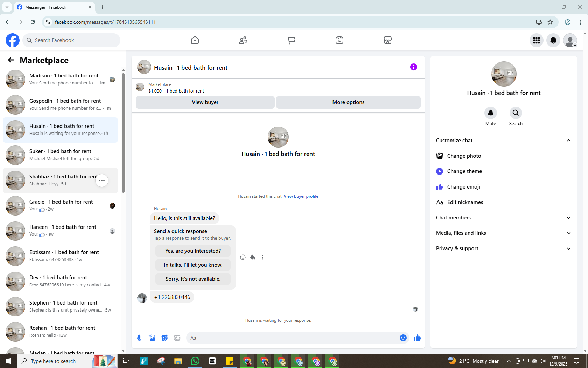Reply to Husain's message with arrow icon
The height and width of the screenshot is (368, 588).
click(253, 257)
